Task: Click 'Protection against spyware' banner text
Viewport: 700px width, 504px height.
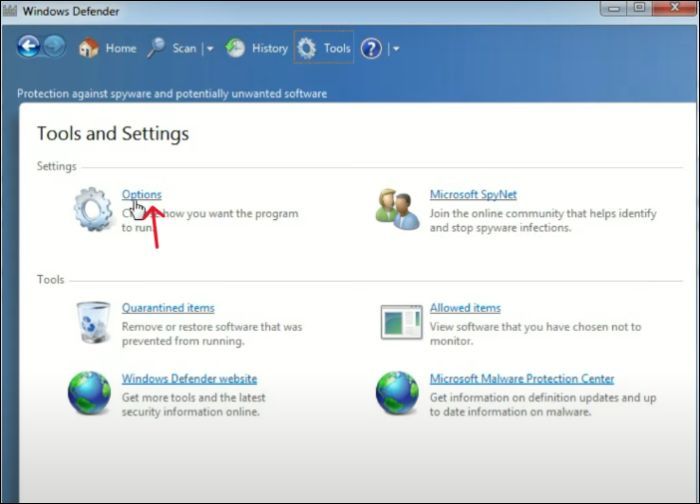Action: 172,94
